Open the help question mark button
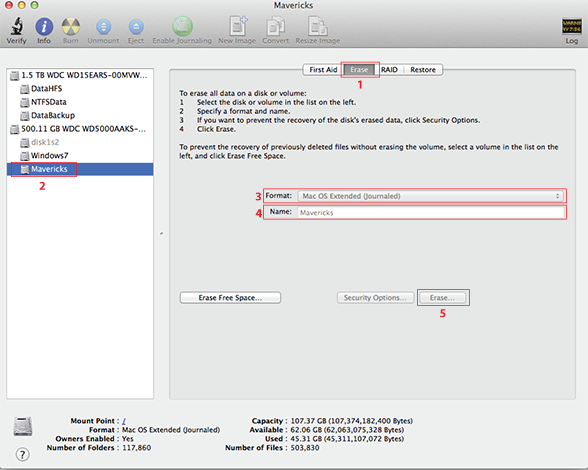 [x=22, y=455]
